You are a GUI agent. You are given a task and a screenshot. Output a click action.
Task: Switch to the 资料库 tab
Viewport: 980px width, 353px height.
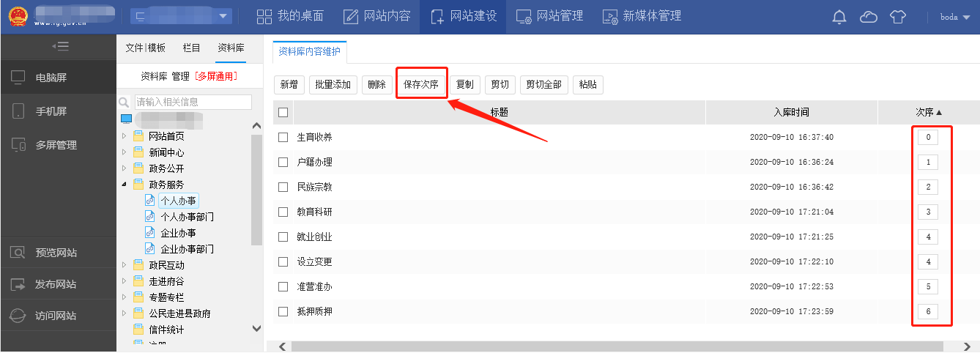[x=231, y=48]
